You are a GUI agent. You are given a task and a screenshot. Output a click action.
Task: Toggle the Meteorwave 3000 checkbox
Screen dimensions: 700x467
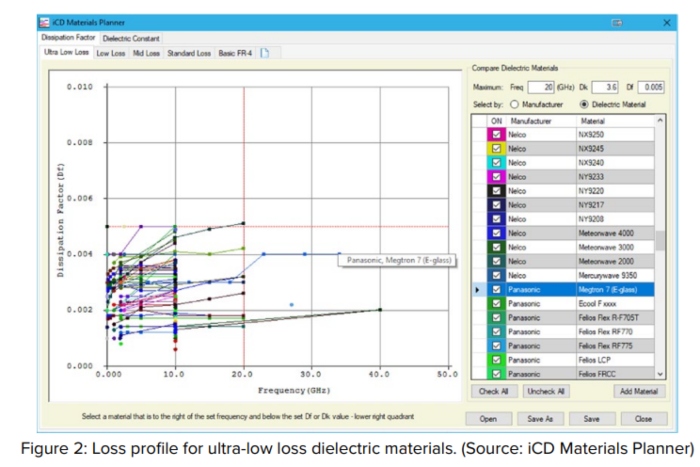[x=496, y=247]
